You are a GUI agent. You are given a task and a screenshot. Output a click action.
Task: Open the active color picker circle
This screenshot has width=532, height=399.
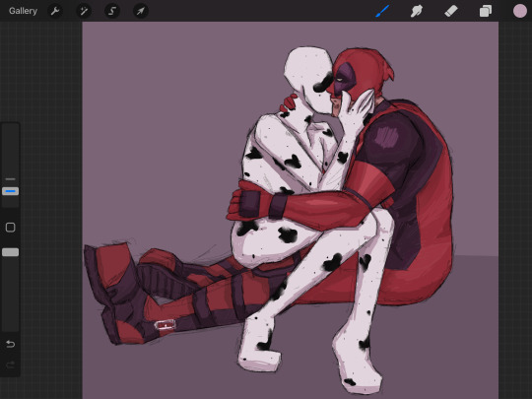coord(520,11)
